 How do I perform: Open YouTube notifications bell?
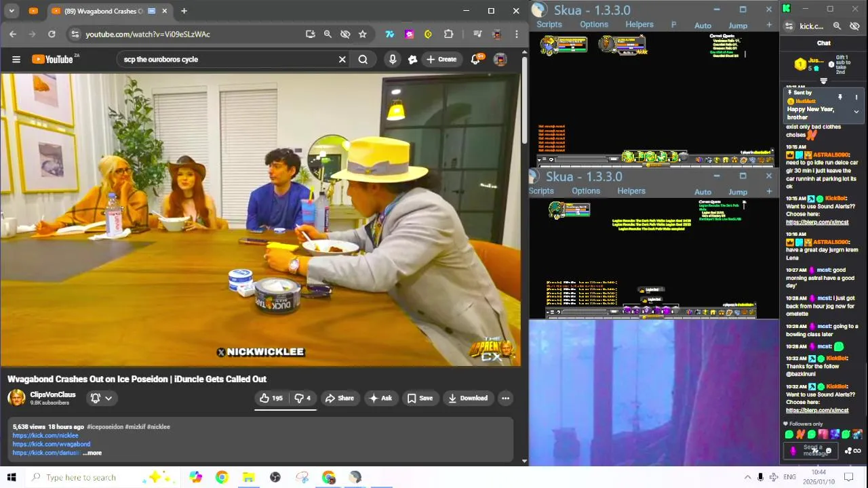476,60
